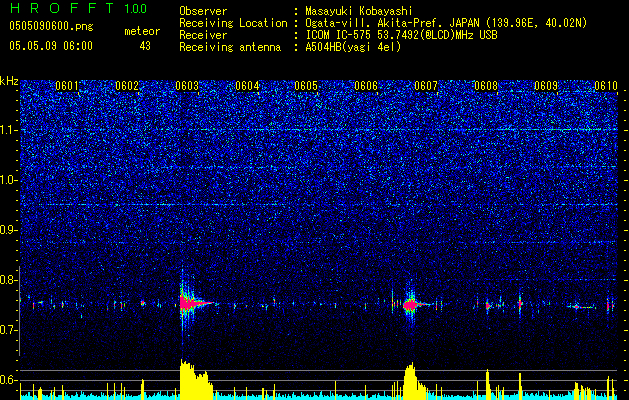Click the Receiving antenna label
629x400 pixels.
[x=230, y=47]
